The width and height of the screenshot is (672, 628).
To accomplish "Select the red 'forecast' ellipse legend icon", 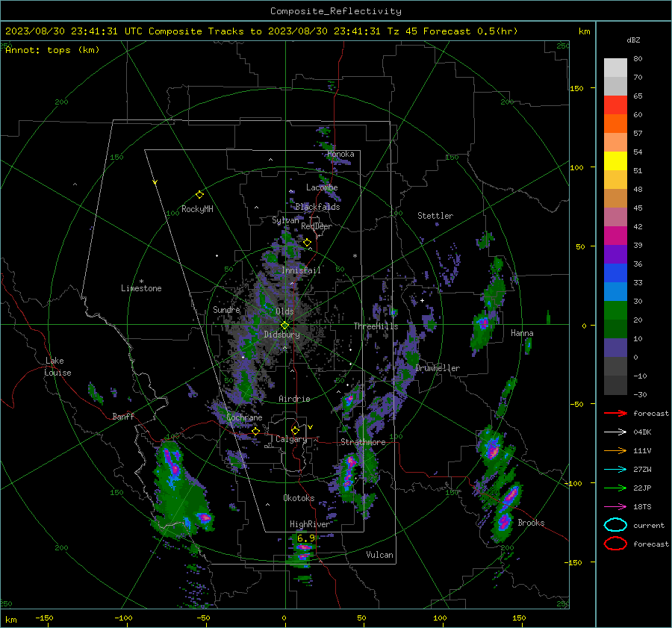I will [615, 544].
